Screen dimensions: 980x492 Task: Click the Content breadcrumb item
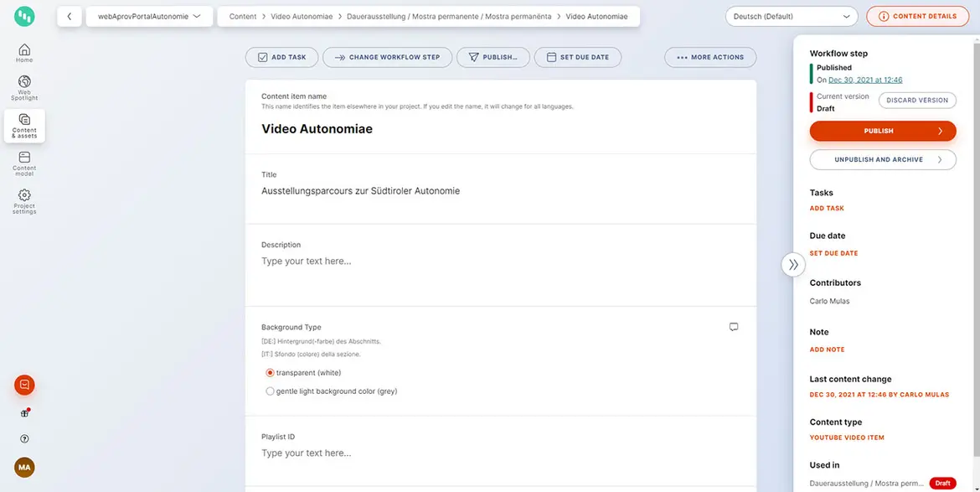243,16
